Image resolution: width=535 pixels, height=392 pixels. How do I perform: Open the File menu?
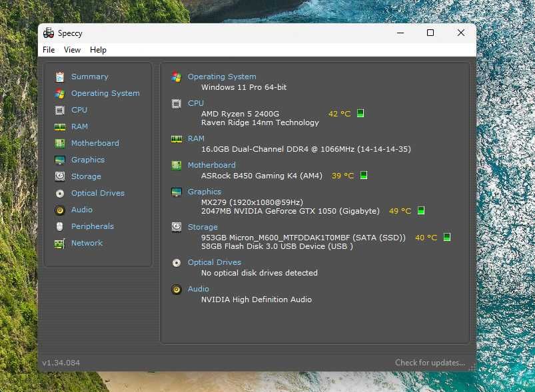click(49, 50)
